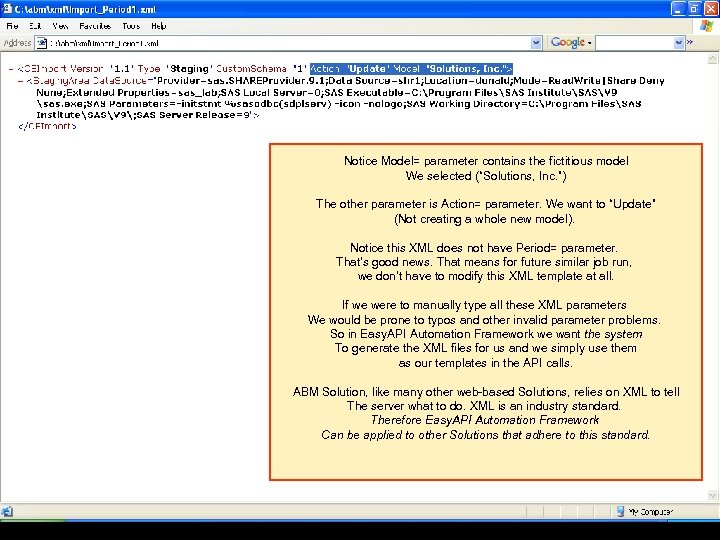Click the Google search input field
720x540 pixels.
[x=635, y=43]
